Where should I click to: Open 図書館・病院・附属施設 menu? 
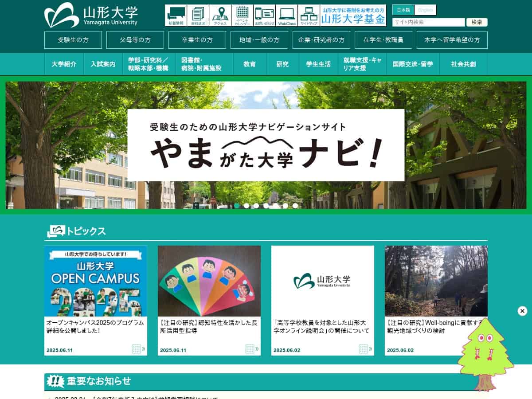tap(204, 64)
